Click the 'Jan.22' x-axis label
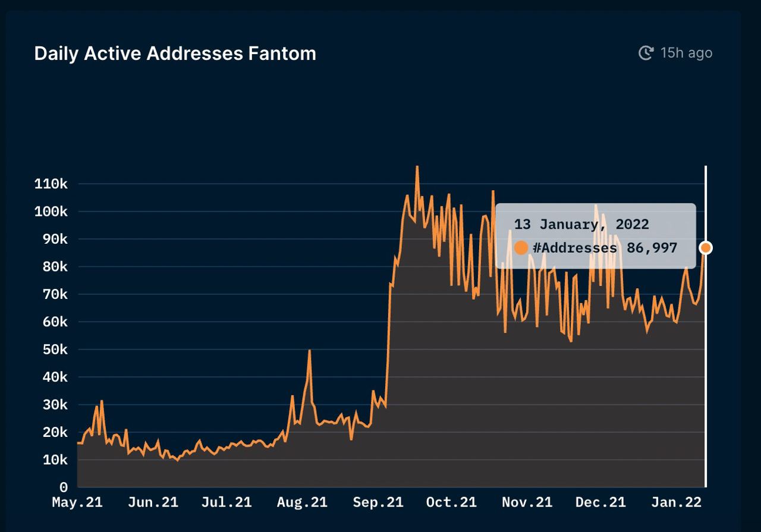 click(676, 502)
